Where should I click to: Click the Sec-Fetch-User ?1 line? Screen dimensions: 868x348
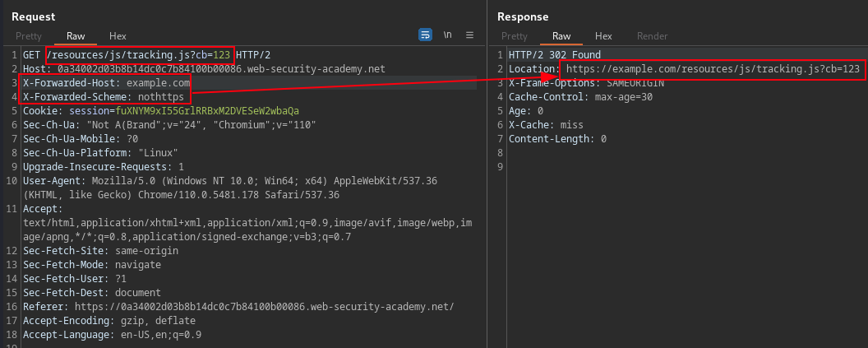pos(75,279)
